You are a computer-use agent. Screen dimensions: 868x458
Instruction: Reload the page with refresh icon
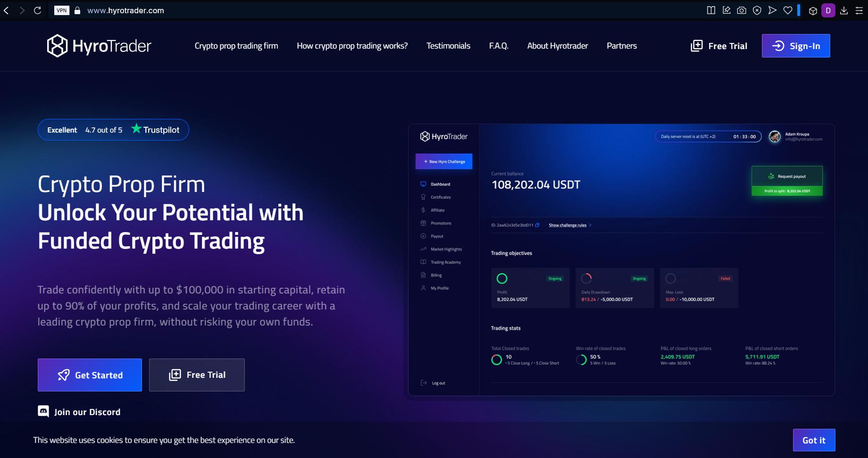(x=38, y=10)
